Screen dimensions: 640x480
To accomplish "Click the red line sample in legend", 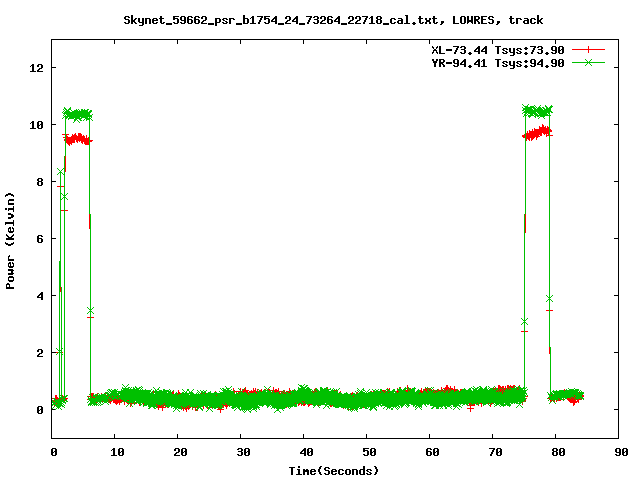I will pyautogui.click(x=588, y=50).
